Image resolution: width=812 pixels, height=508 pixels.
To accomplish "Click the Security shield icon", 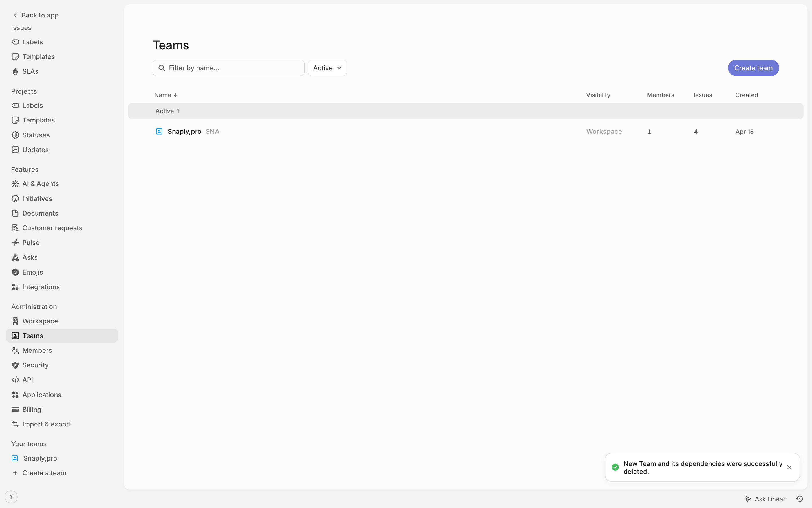I will 15,365.
